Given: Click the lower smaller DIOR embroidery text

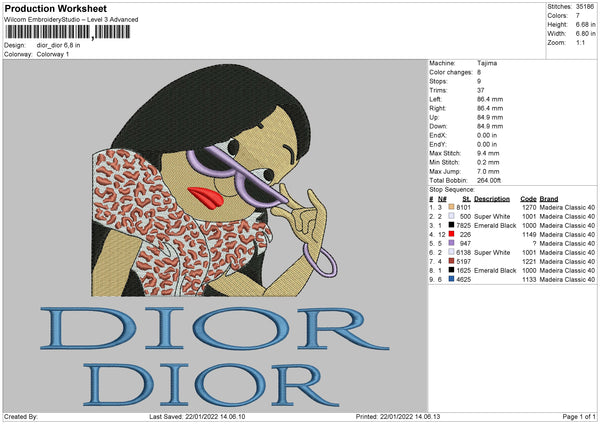Looking at the screenshot, I should click(211, 384).
